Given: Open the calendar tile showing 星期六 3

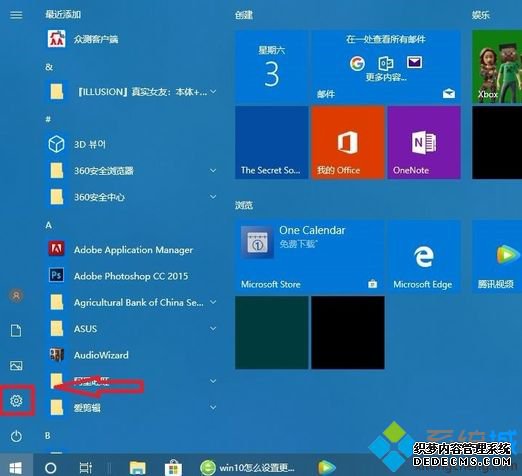Looking at the screenshot, I should tap(272, 66).
